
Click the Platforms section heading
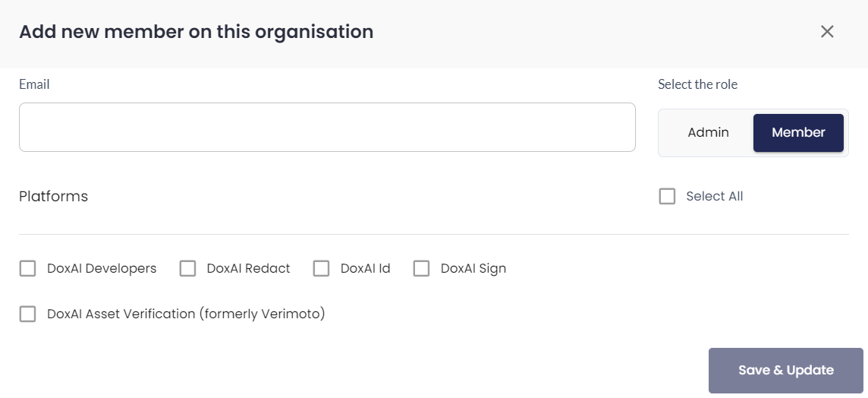pyautogui.click(x=53, y=197)
